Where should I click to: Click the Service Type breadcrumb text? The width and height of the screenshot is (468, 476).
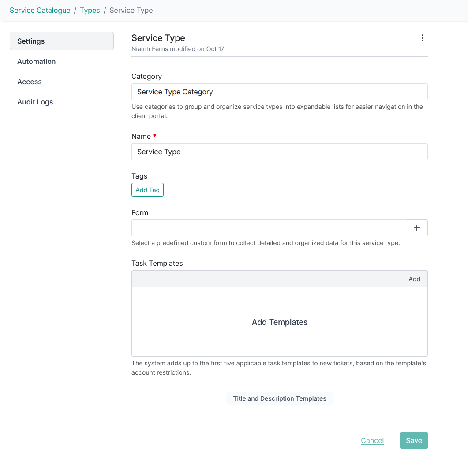[x=131, y=10]
